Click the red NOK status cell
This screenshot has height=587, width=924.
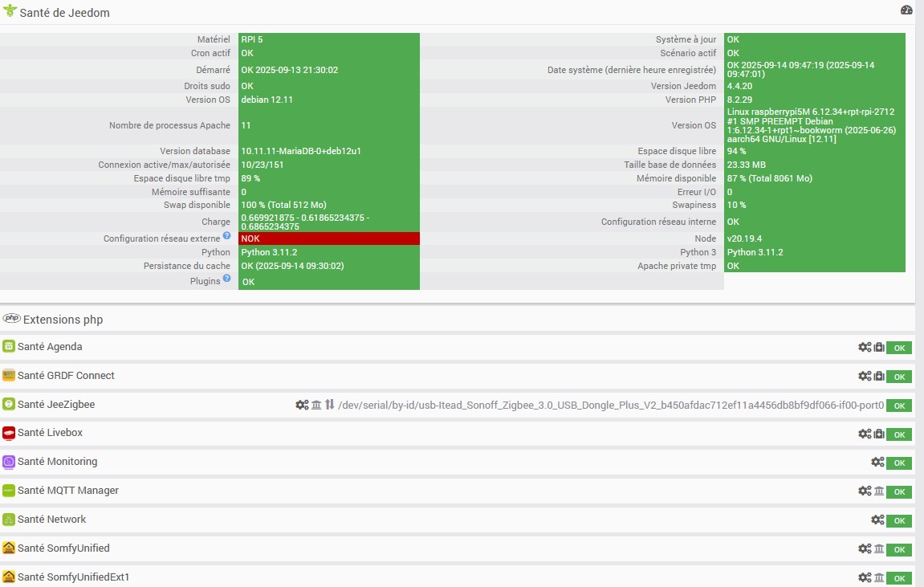[329, 238]
